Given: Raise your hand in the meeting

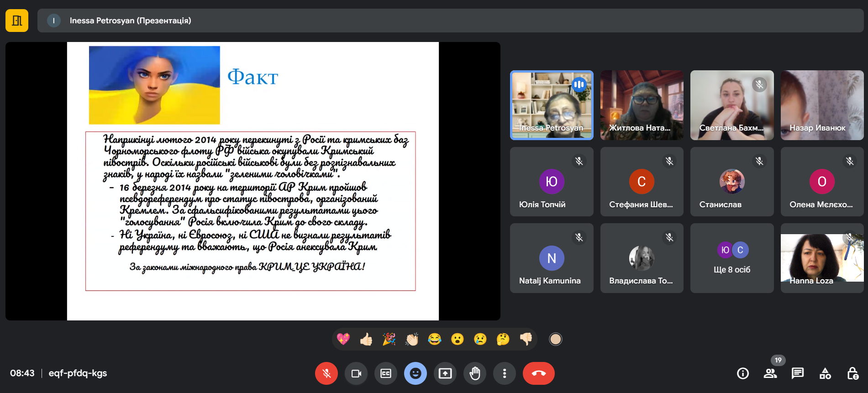Looking at the screenshot, I should [475, 373].
